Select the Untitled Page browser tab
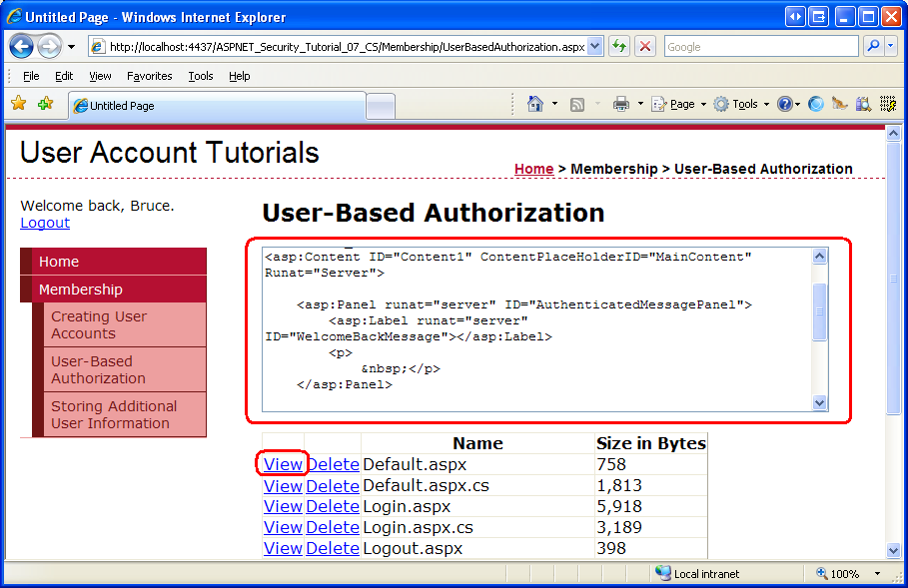Viewport: 908px width, 588px height. [215, 105]
